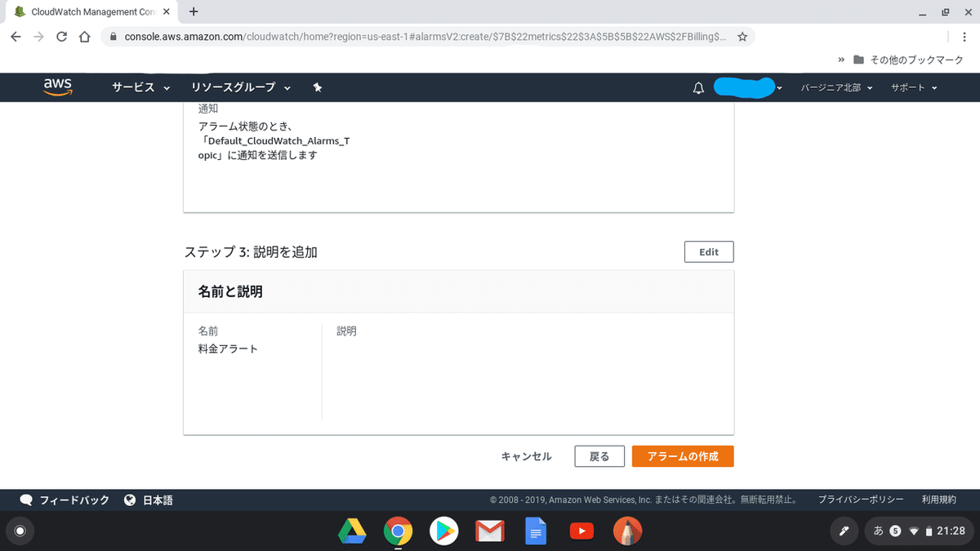Open the pinned shortcuts star in AWS navbar

[318, 87]
